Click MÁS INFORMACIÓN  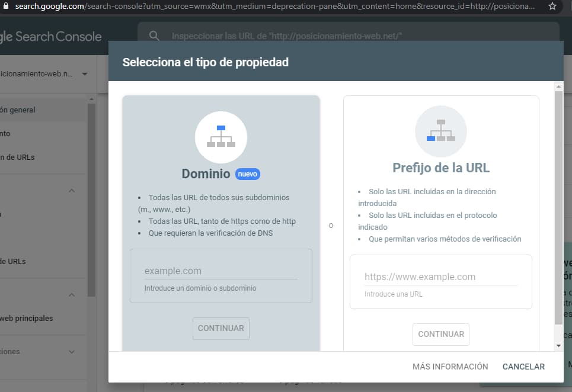[450, 367]
